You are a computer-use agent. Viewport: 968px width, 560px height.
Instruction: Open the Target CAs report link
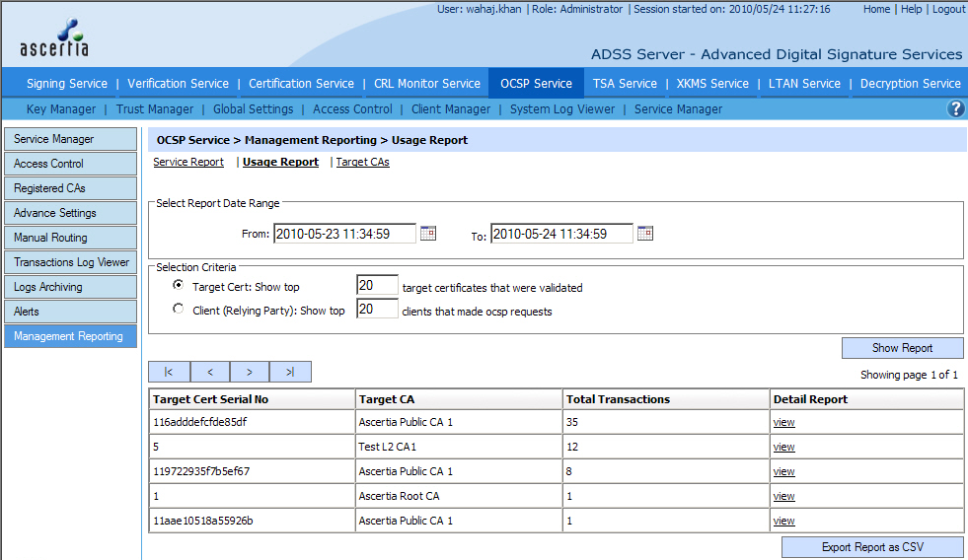362,162
